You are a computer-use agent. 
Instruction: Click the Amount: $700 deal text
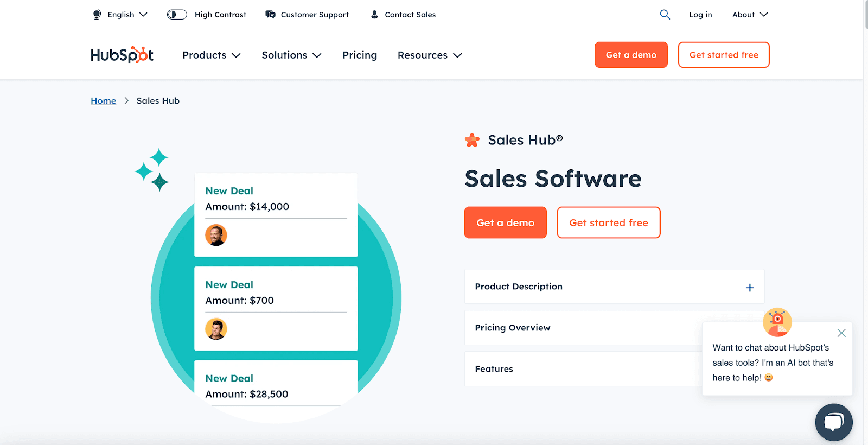coord(239,301)
